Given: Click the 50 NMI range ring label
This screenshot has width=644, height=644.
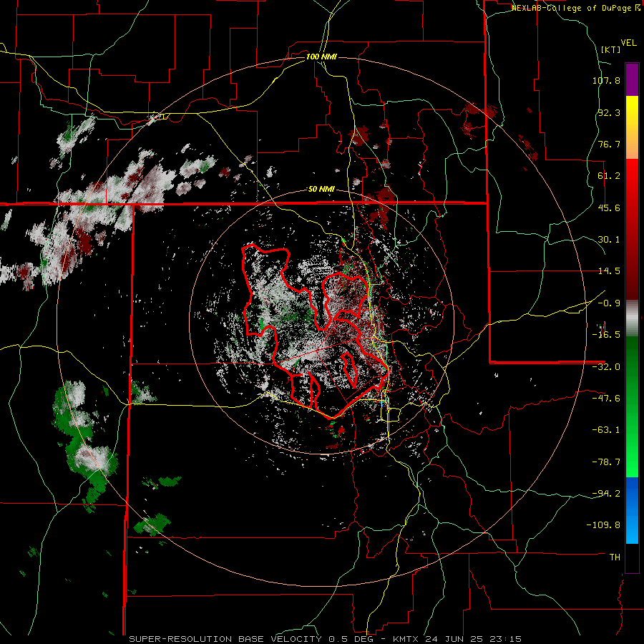Looking at the screenshot, I should tap(321, 190).
